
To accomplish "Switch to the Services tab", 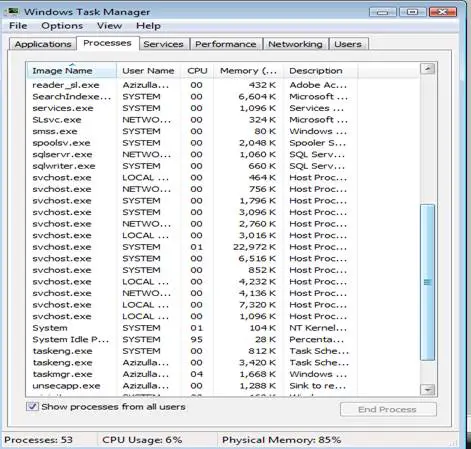I will coord(163,44).
